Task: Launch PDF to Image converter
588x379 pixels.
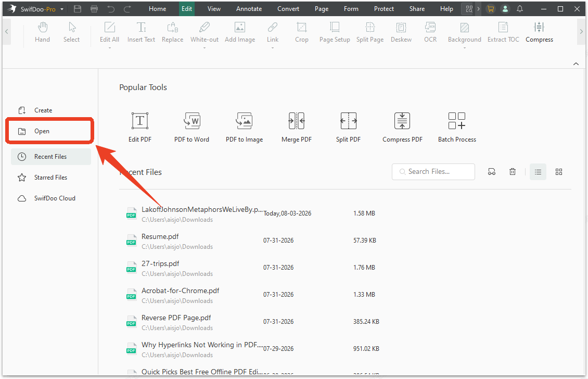Action: point(244,127)
